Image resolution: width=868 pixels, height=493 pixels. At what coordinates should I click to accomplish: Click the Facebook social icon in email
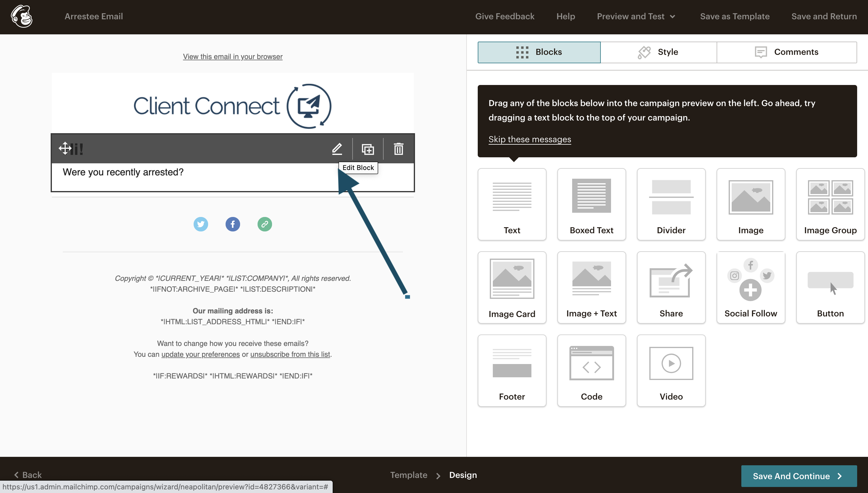(x=233, y=224)
